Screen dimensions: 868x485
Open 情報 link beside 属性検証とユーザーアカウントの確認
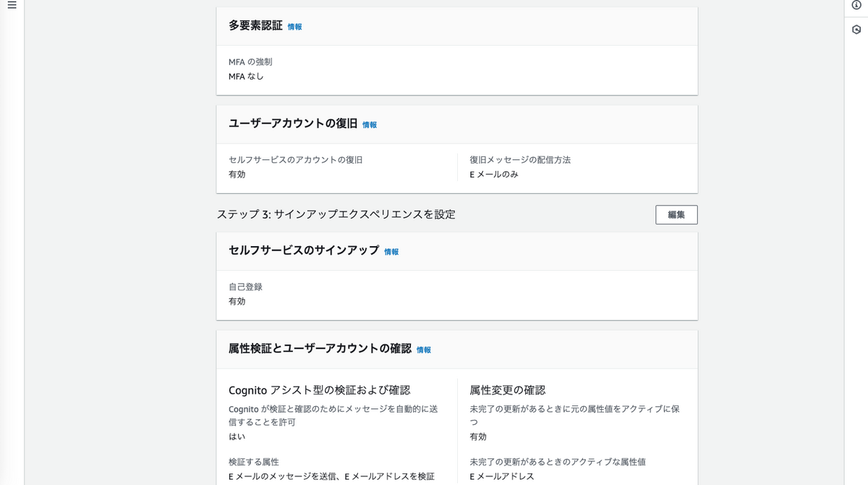pos(424,350)
